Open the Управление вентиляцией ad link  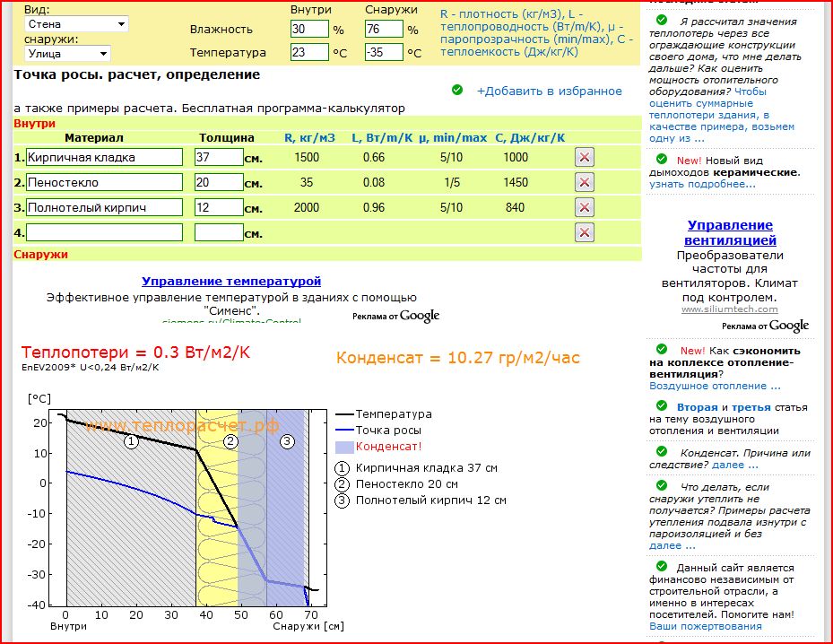730,232
